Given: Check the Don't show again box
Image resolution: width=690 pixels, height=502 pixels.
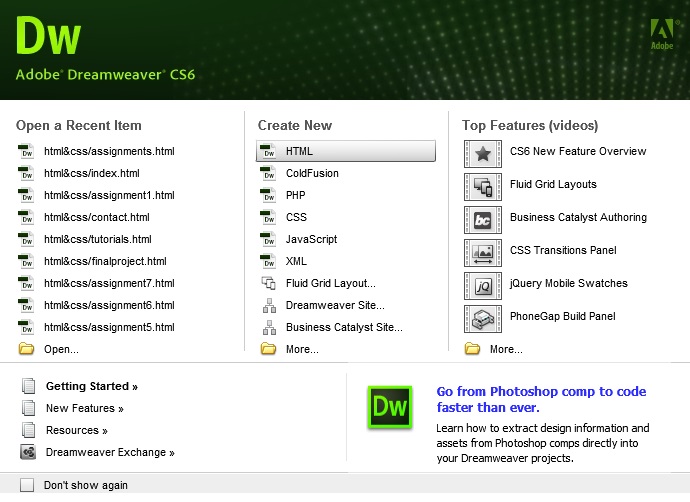Looking at the screenshot, I should coord(27,485).
